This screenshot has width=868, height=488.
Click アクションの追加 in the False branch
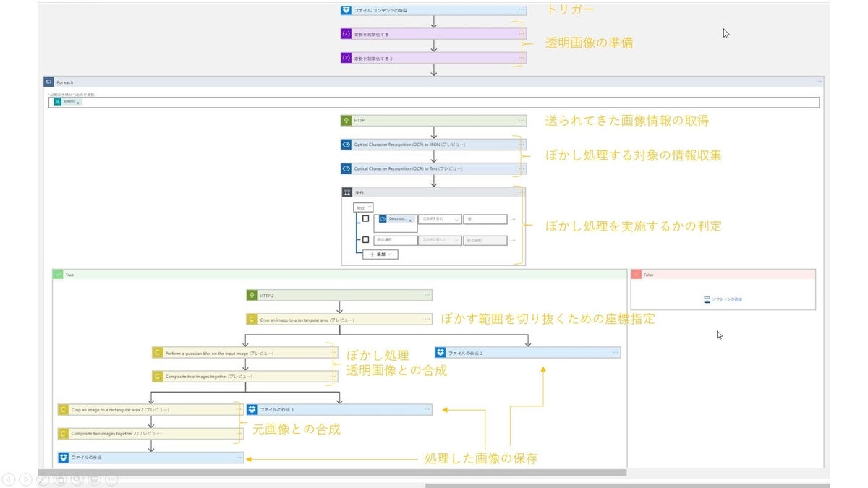(x=723, y=299)
